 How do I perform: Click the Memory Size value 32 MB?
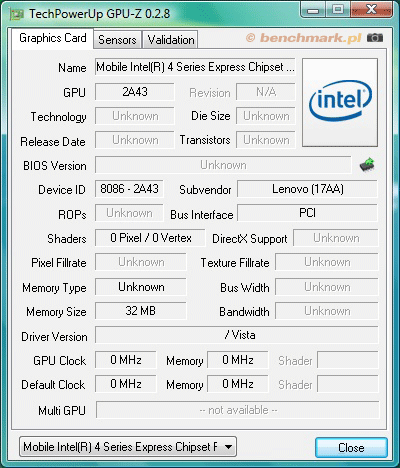pyautogui.click(x=141, y=311)
